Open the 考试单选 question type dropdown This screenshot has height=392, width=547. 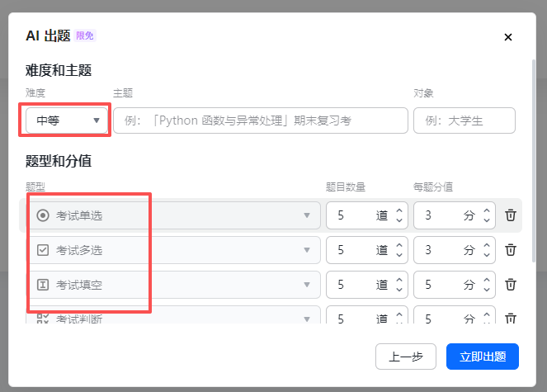pos(173,215)
